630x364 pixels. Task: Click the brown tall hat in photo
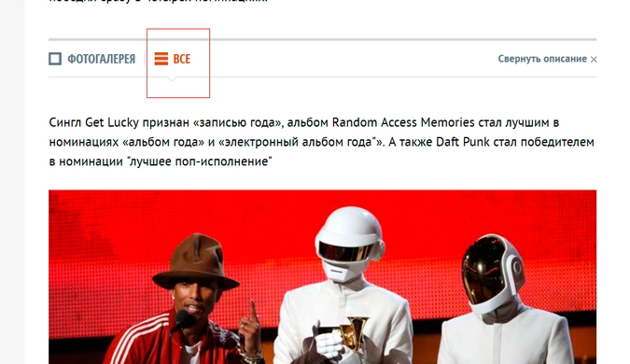tap(196, 263)
